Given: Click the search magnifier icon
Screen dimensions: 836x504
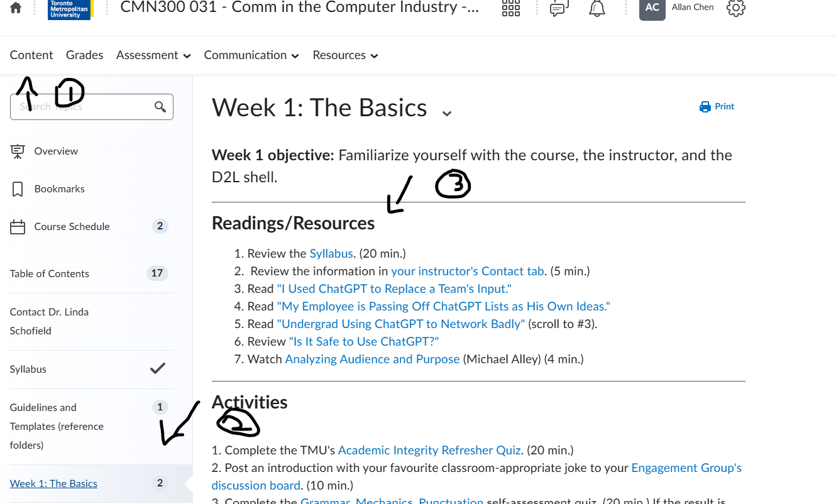Looking at the screenshot, I should (160, 107).
